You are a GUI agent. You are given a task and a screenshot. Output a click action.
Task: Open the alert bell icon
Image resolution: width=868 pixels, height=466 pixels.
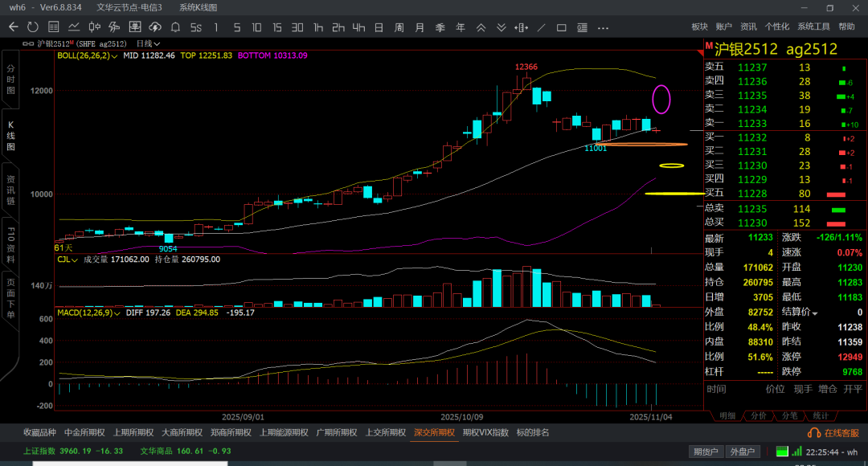pos(175,27)
